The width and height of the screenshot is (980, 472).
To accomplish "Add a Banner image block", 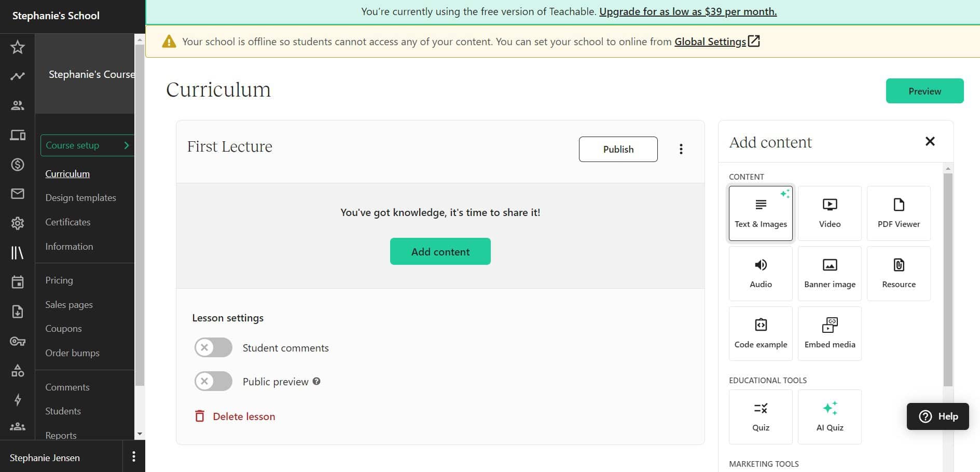I will pyautogui.click(x=830, y=274).
